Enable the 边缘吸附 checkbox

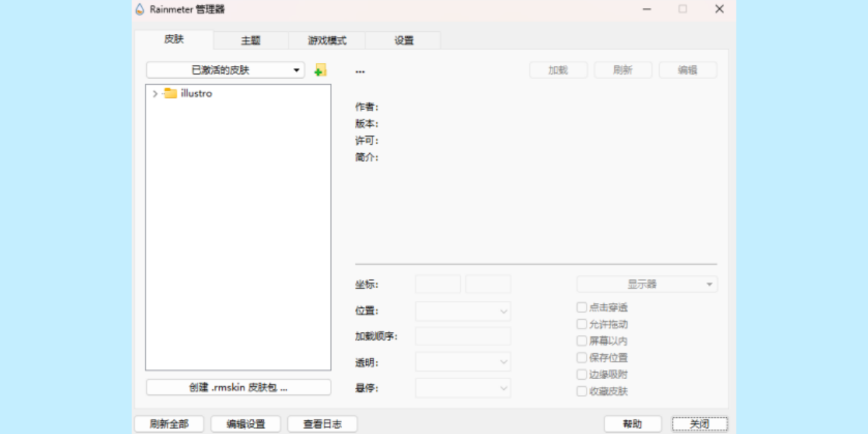pyautogui.click(x=582, y=375)
